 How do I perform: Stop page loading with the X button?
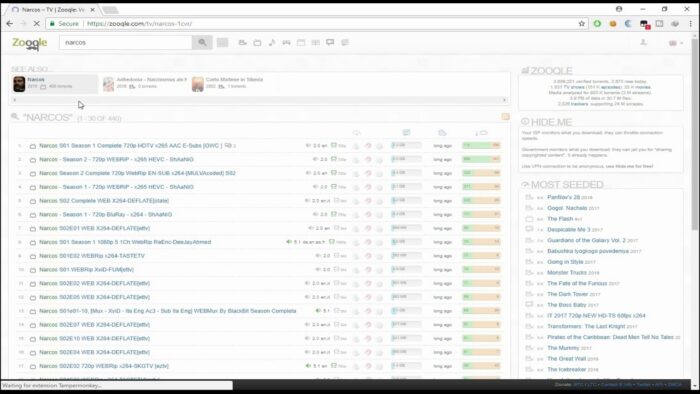click(37, 24)
